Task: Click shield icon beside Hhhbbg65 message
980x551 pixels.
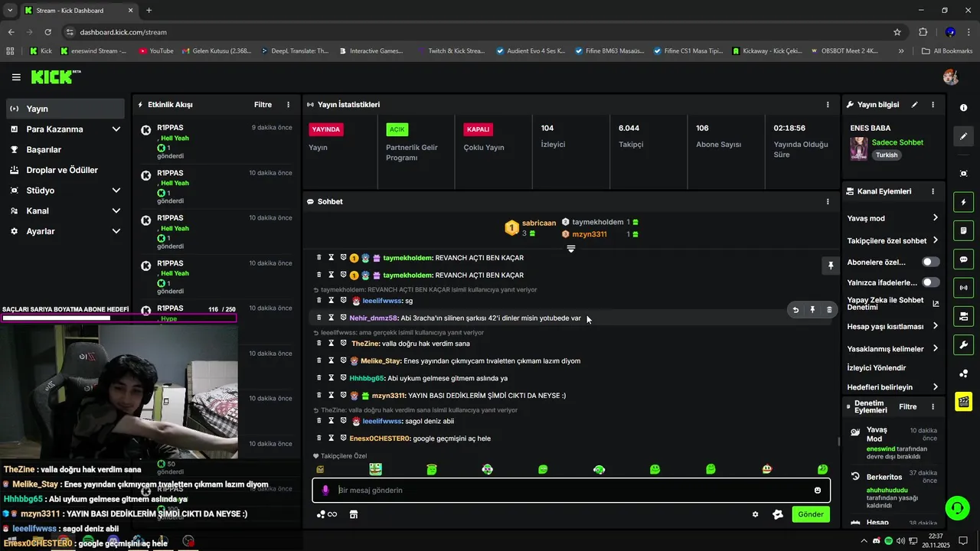Action: 344,378
